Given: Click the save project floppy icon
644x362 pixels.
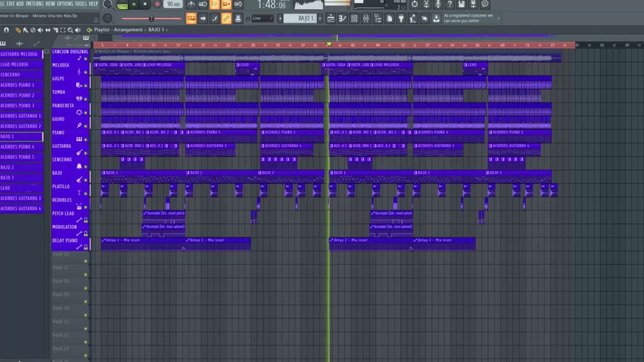Looking at the screenshot, I should 461,5.
